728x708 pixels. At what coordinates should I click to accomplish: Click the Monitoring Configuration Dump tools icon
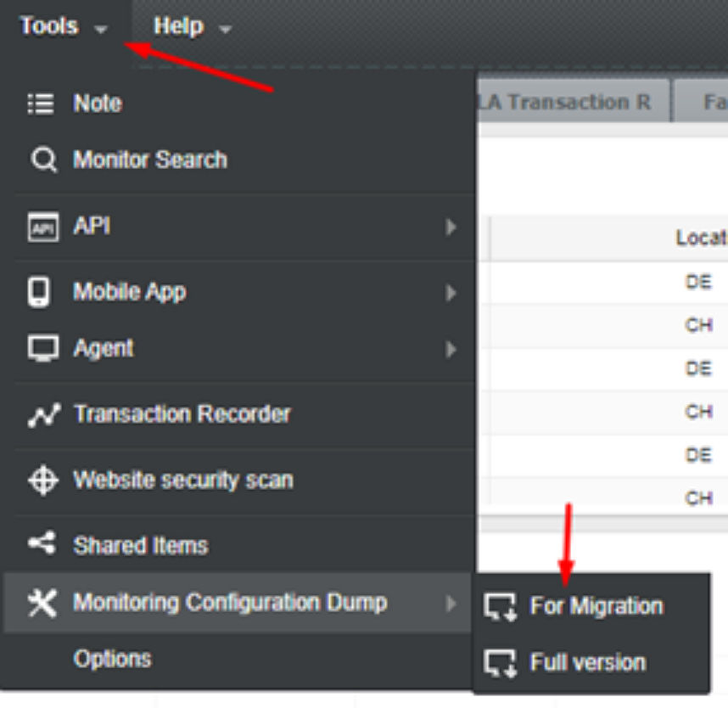click(42, 603)
